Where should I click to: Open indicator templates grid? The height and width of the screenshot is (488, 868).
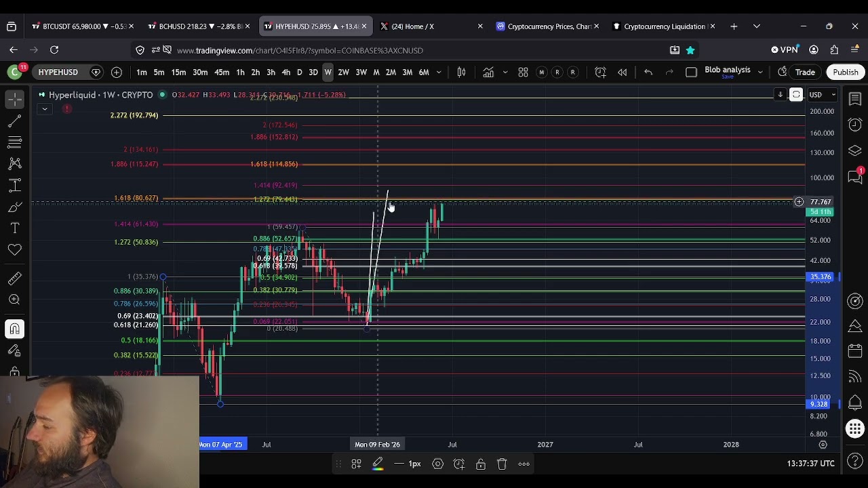point(523,73)
